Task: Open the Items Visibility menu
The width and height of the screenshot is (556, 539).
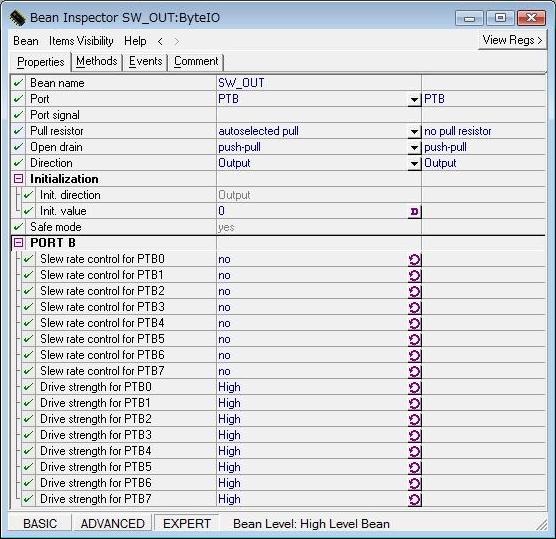Action: pos(81,41)
